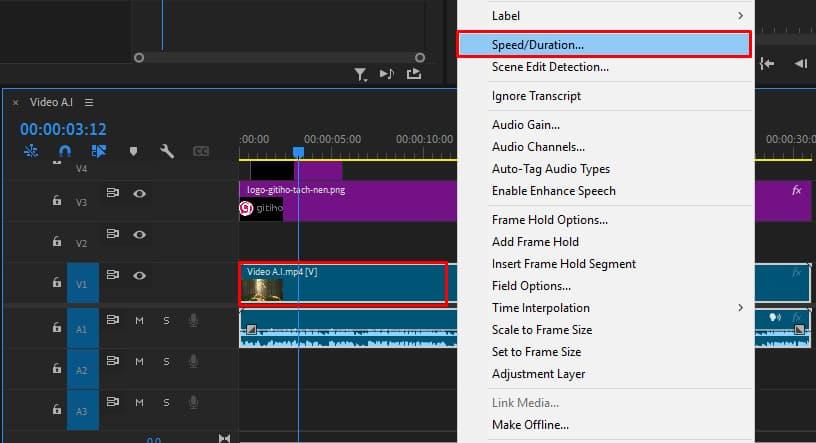This screenshot has width=816, height=443.
Task: Solo track A2
Action: pyautogui.click(x=166, y=361)
